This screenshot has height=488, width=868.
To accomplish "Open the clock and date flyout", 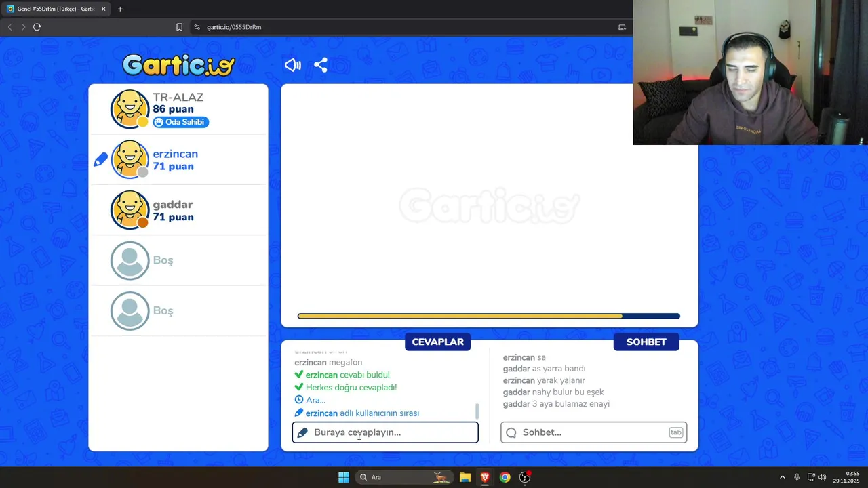I will click(x=848, y=477).
